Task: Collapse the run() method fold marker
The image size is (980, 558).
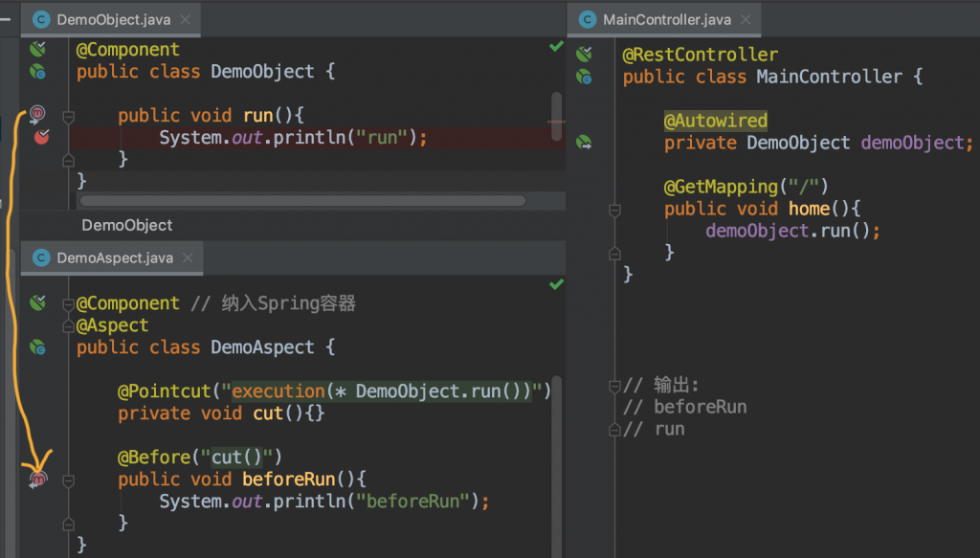Action: [69, 116]
